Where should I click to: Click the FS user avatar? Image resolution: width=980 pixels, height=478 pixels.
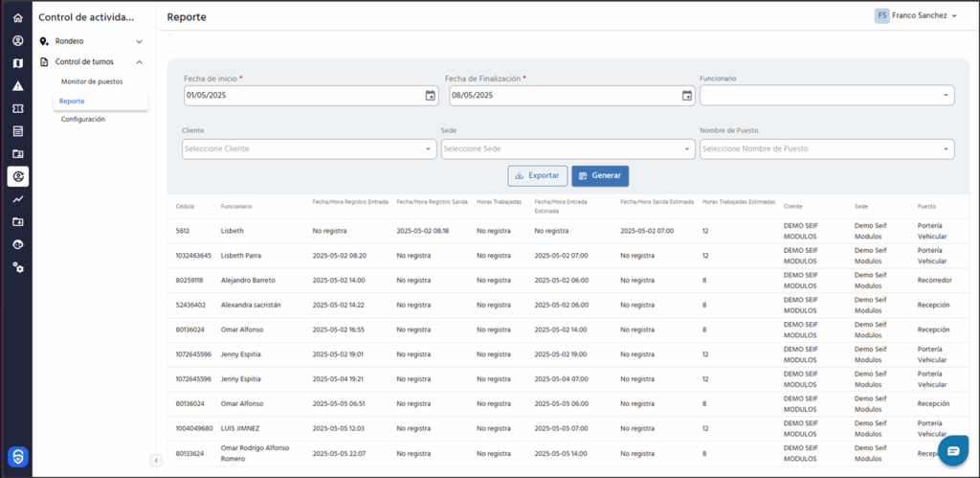click(x=881, y=15)
